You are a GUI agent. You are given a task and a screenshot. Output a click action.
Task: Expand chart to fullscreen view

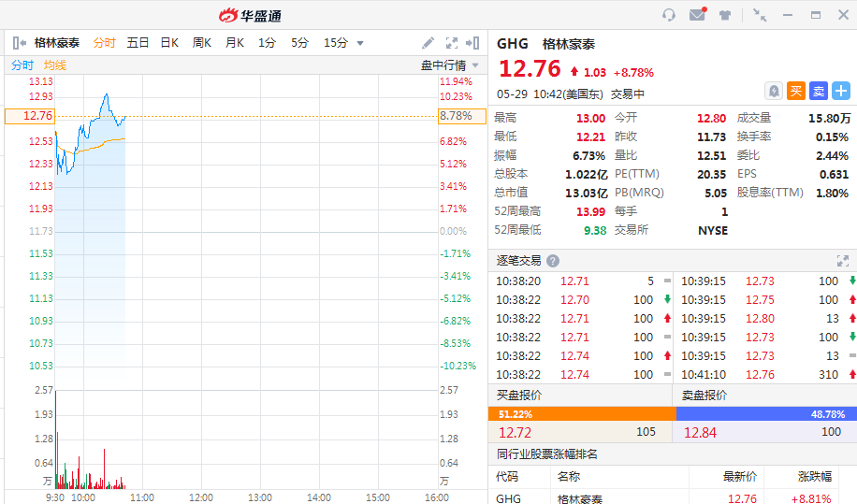(x=452, y=43)
